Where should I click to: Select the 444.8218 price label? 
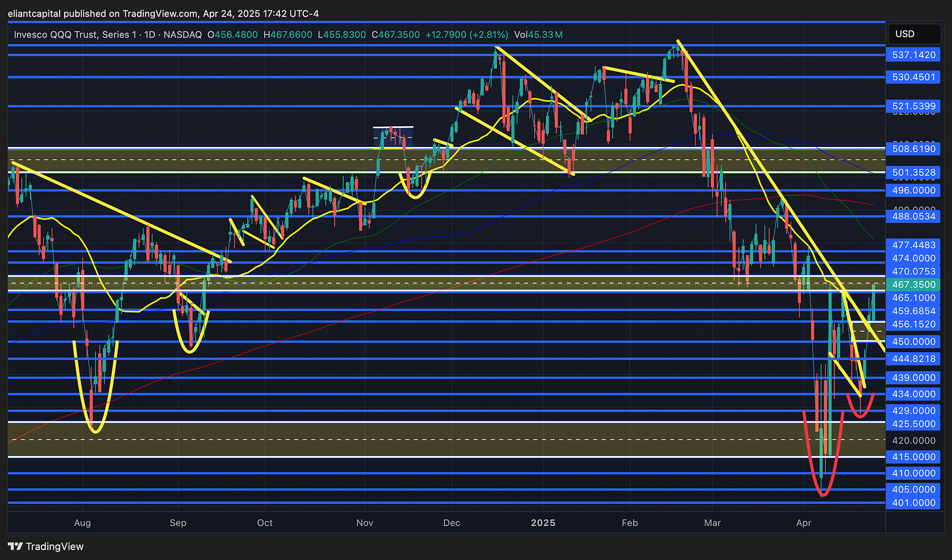pyautogui.click(x=913, y=359)
